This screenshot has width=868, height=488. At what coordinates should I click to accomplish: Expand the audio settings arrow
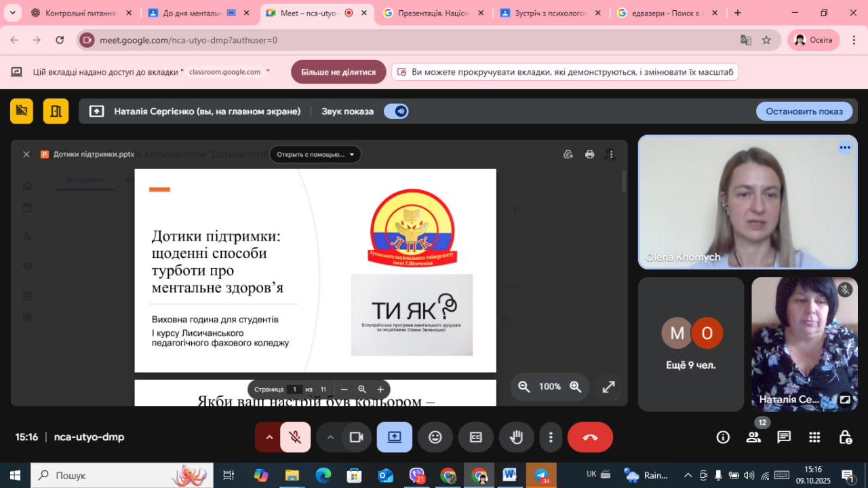point(269,437)
